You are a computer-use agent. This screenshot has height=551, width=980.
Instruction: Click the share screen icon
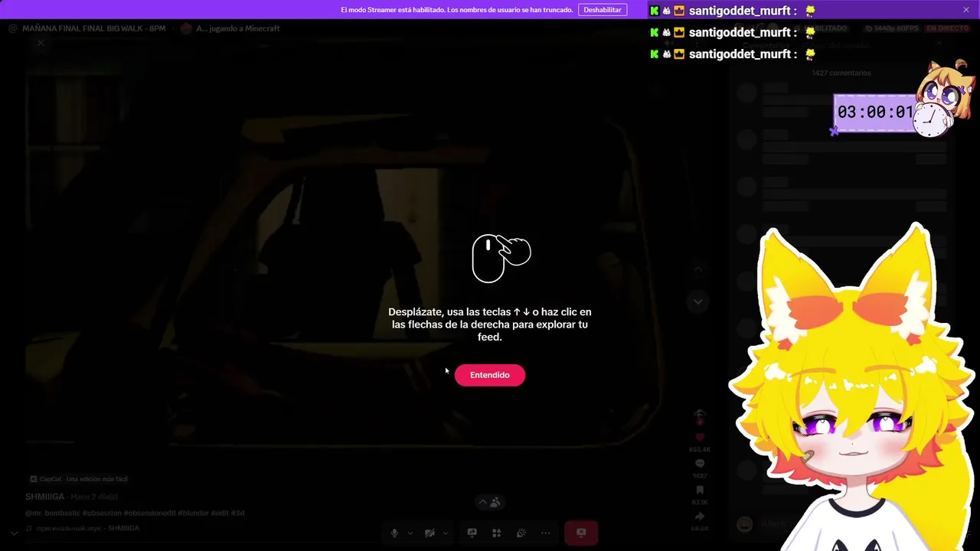click(x=472, y=533)
